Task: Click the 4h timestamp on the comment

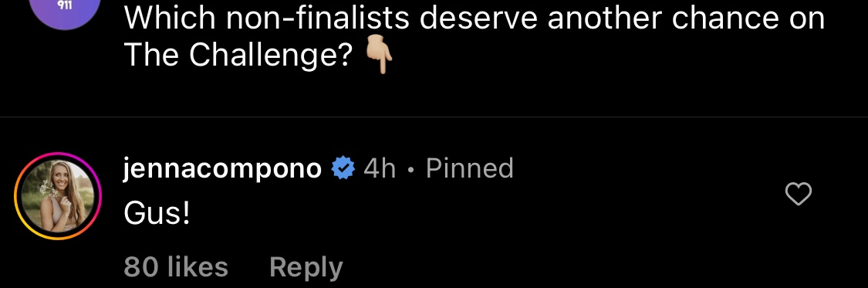Action: (x=380, y=168)
